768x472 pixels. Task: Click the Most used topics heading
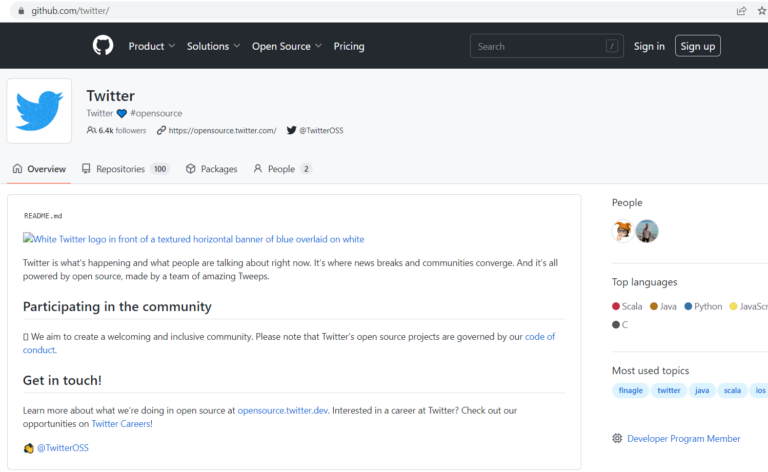(x=650, y=371)
